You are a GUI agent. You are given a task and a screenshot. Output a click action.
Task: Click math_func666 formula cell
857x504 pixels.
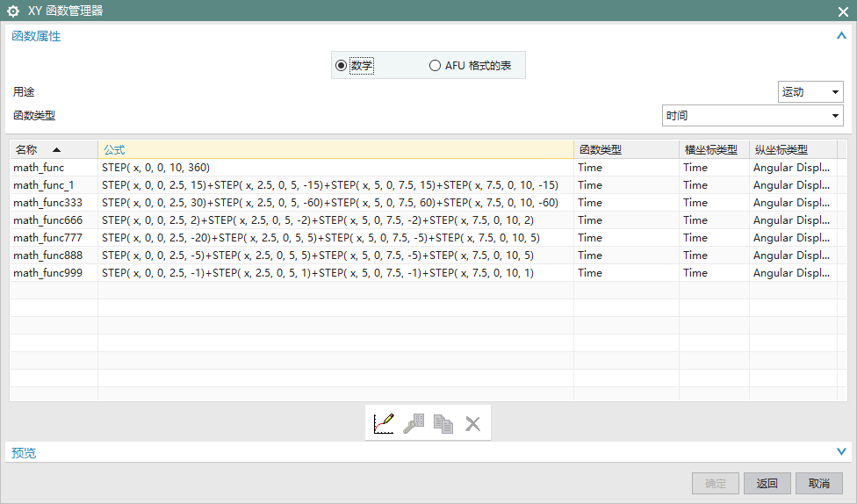tap(335, 220)
